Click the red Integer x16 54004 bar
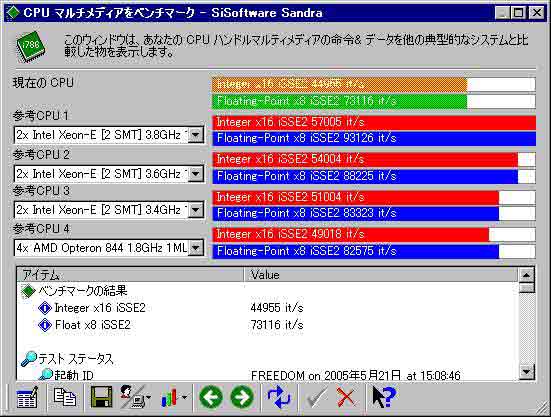This screenshot has height=417, width=551. [x=365, y=159]
